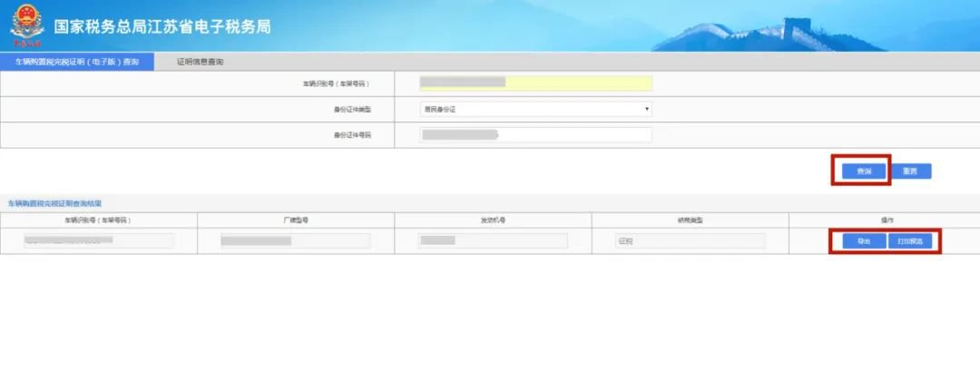The width and height of the screenshot is (980, 391).
Task: Select the 车辆识别代号 result cell
Action: tap(98, 241)
